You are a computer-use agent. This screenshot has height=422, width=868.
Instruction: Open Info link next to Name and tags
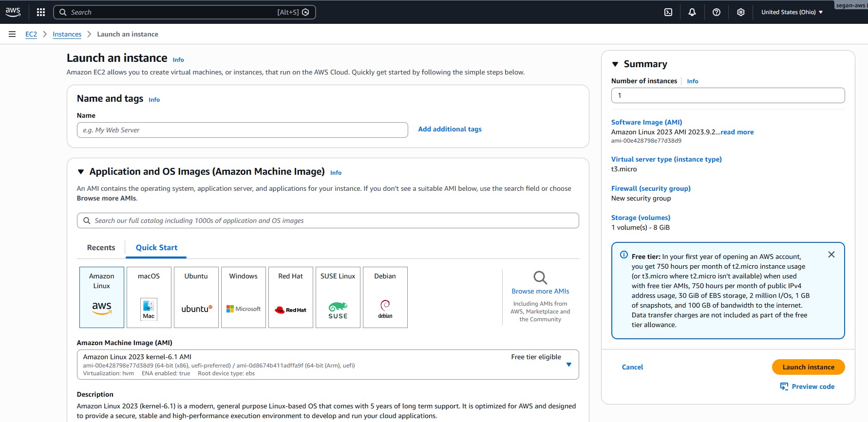154,100
